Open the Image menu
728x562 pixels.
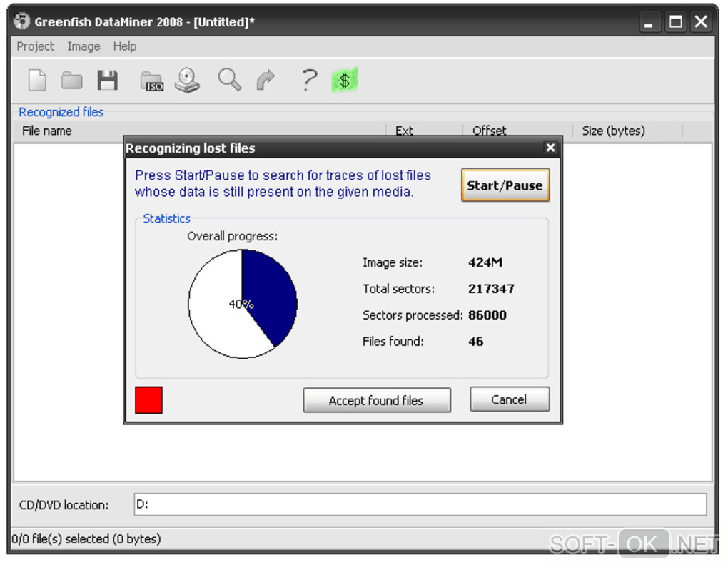tap(84, 46)
